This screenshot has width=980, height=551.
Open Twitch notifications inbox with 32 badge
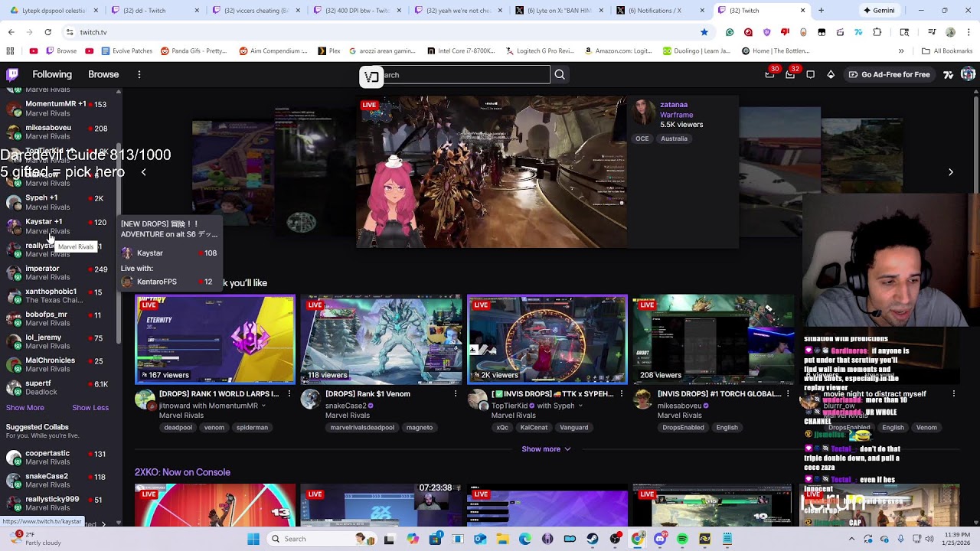(x=790, y=74)
